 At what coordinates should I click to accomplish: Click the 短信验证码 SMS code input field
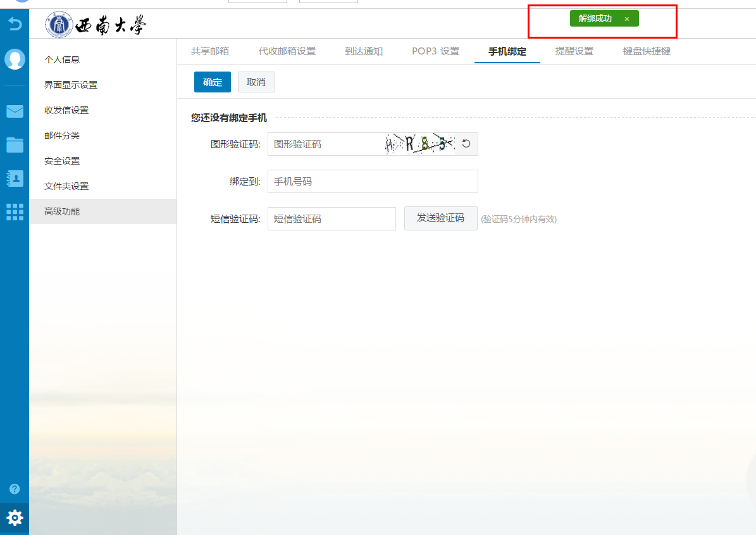pyautogui.click(x=331, y=218)
